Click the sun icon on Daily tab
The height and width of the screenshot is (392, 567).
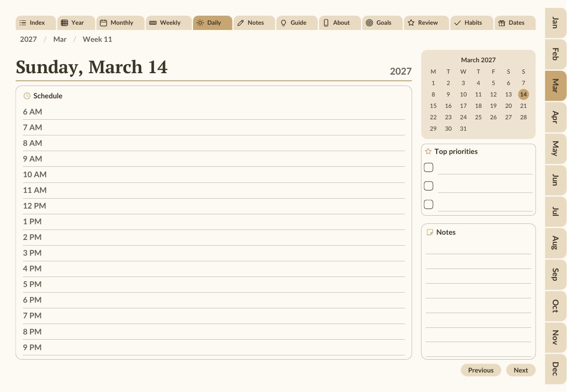(200, 23)
